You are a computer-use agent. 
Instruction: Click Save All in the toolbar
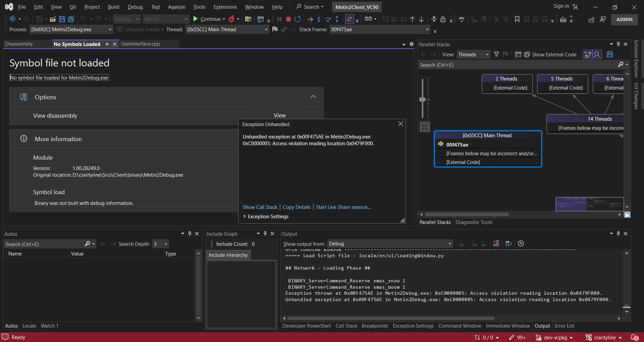[71, 19]
